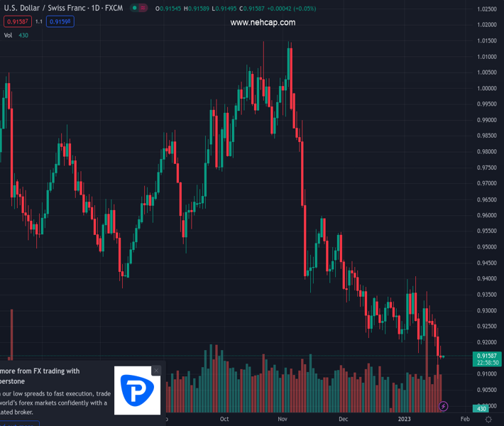The width and height of the screenshot is (504, 426).
Task: Select the Vol indicator legend label
Action: click(x=9, y=35)
